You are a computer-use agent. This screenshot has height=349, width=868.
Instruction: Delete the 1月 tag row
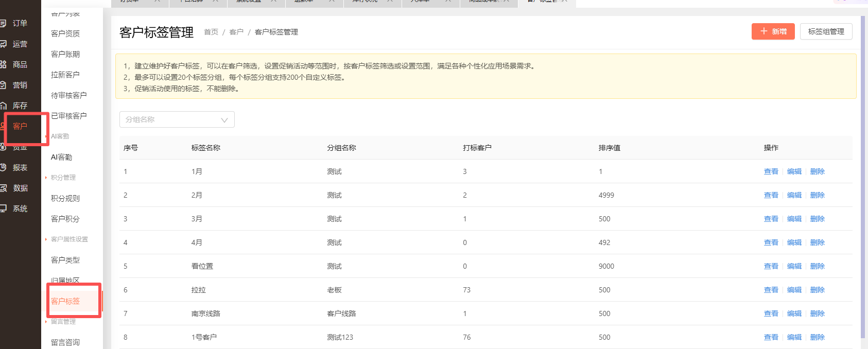point(817,171)
